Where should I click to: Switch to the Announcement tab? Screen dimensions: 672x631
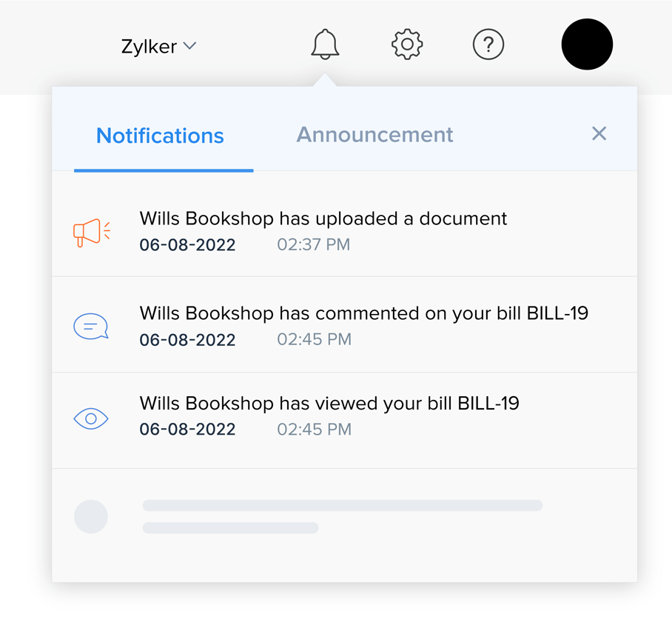(374, 135)
